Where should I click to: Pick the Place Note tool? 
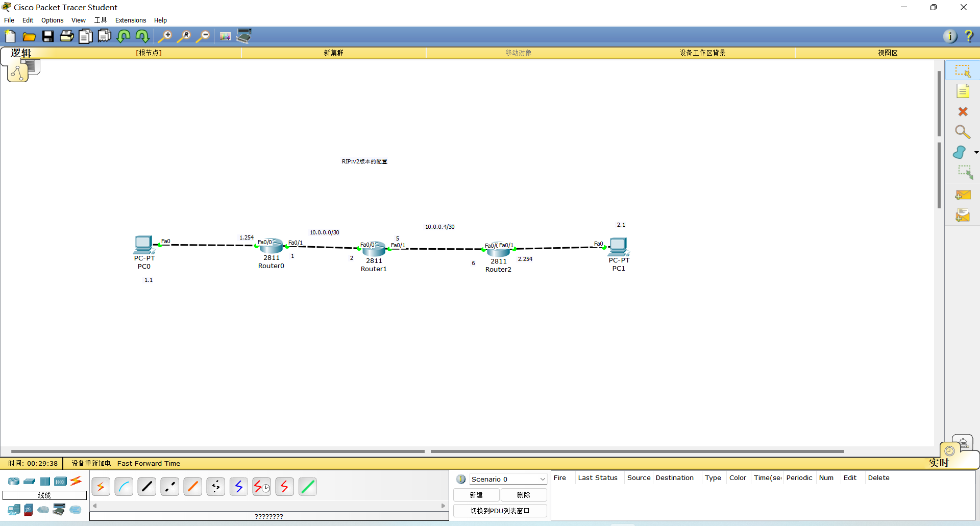tap(963, 91)
